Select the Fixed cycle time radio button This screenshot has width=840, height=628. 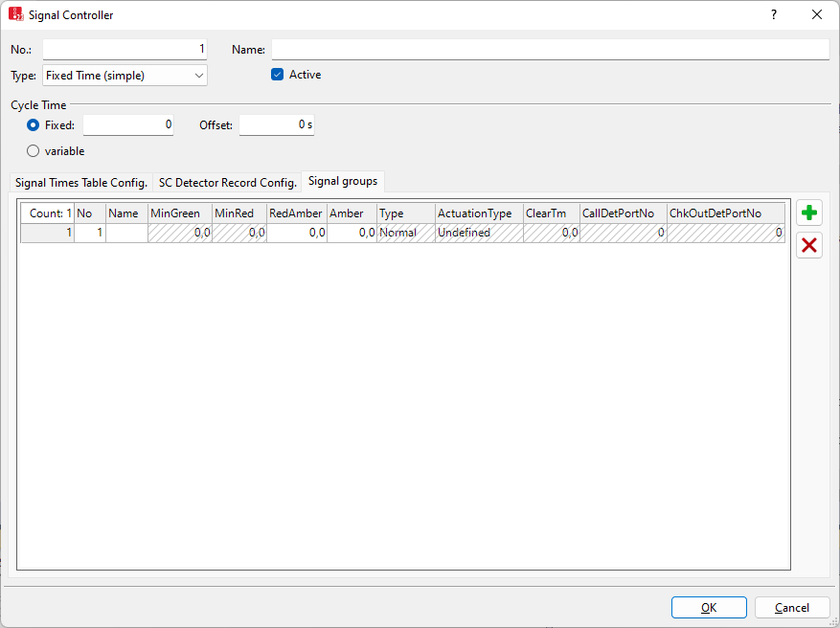point(34,124)
